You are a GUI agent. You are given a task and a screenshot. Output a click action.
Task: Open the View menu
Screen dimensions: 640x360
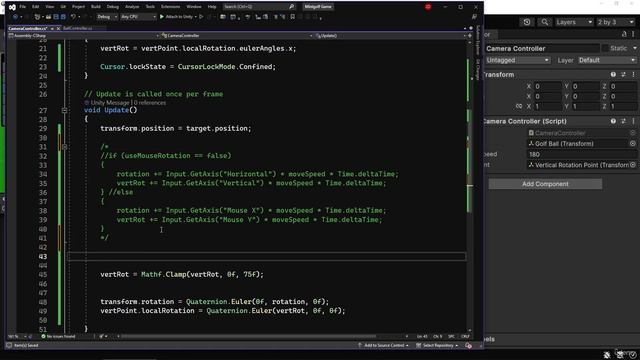49,7
